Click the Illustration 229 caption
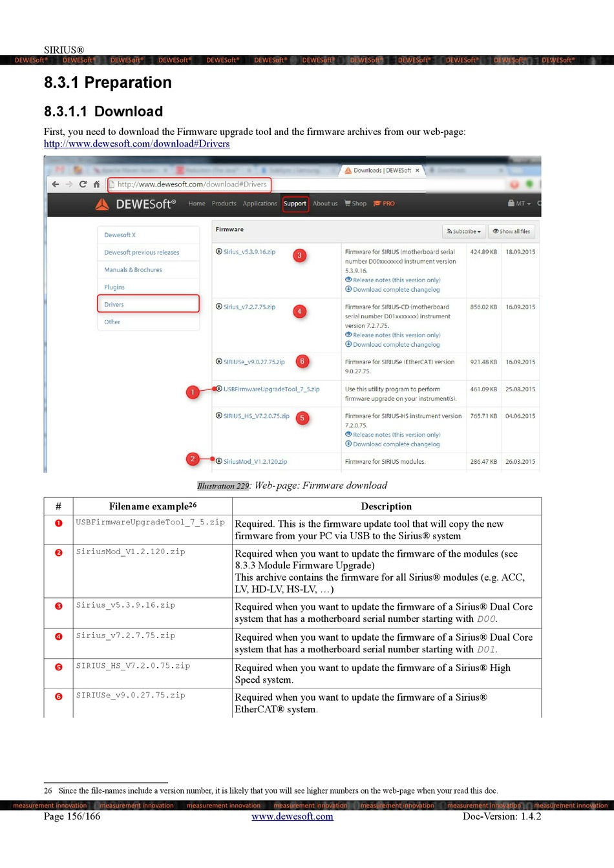This screenshot has width=614, height=868. click(292, 486)
